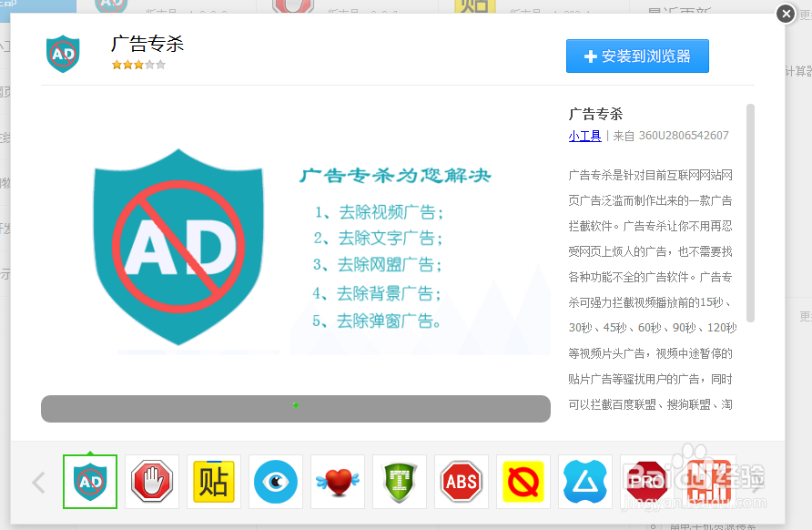Click the 广告专杀 AD logo at top
This screenshot has width=812, height=530.
coord(63,55)
